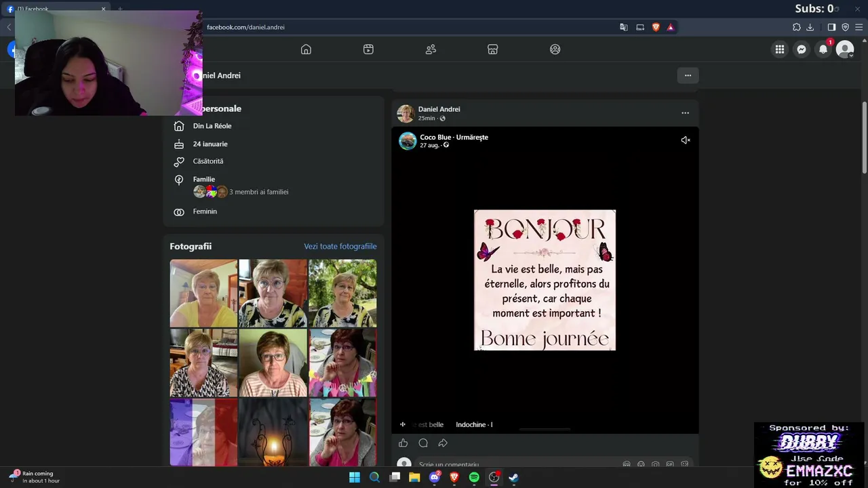Share the post with arrow icon
The image size is (868, 488).
[443, 443]
